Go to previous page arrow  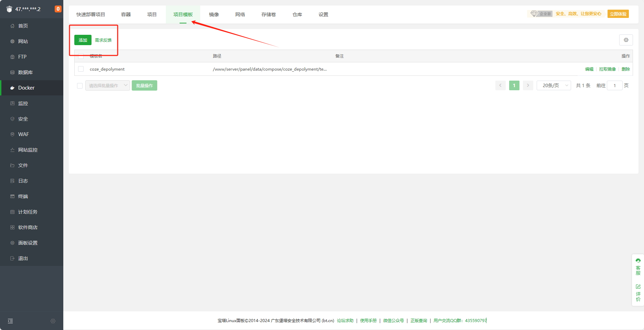pos(501,85)
